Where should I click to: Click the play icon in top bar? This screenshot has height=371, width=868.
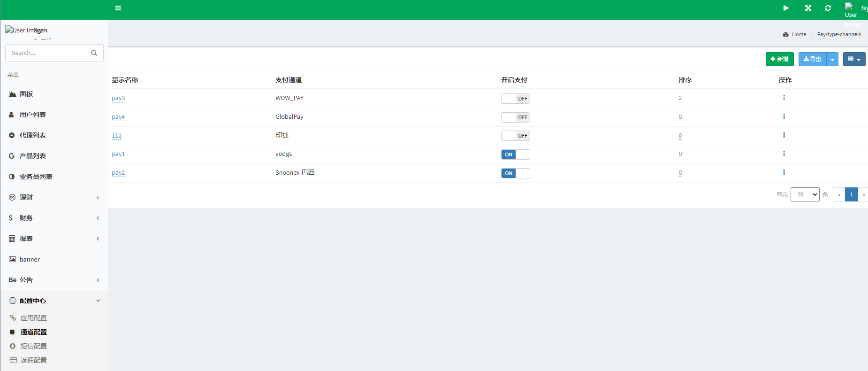786,8
